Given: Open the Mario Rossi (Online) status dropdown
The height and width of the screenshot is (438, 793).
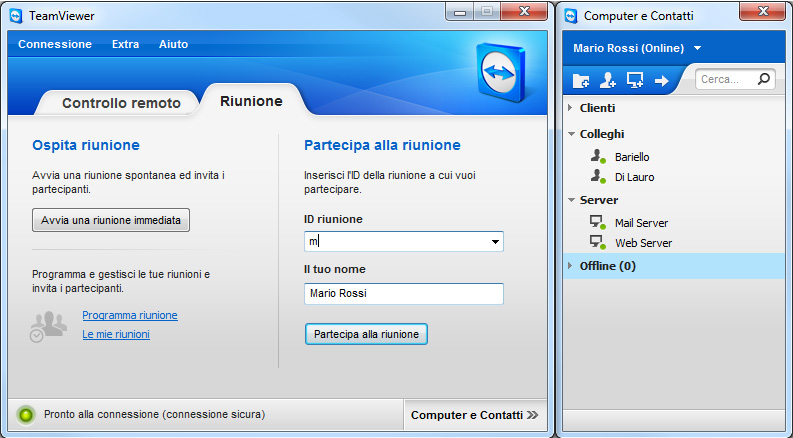Looking at the screenshot, I should (697, 48).
